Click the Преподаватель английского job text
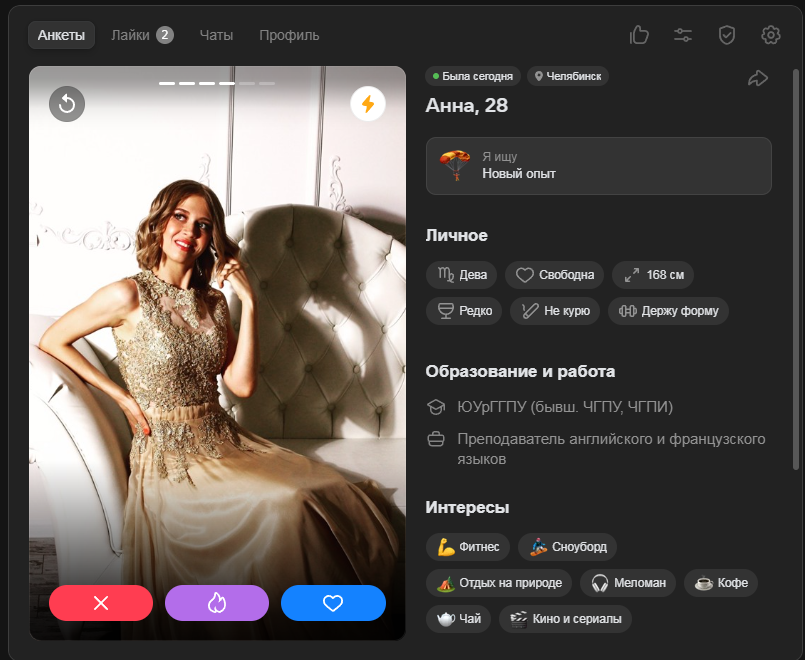Image resolution: width=805 pixels, height=660 pixels. 611,449
